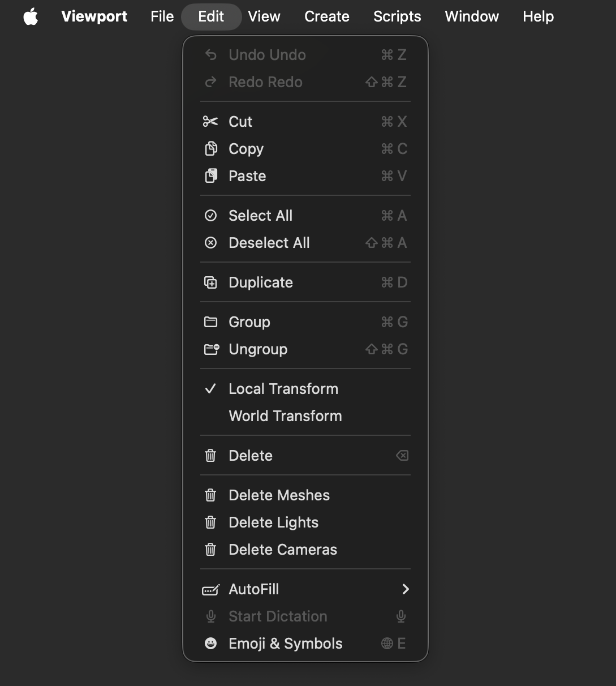Click the AutoFill label
This screenshot has width=616, height=686.
point(253,589)
